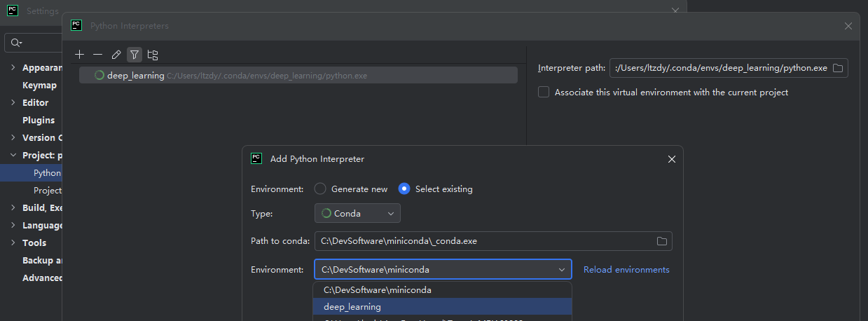868x321 pixels.
Task: Browse folder for Interpreter path
Action: (838, 68)
